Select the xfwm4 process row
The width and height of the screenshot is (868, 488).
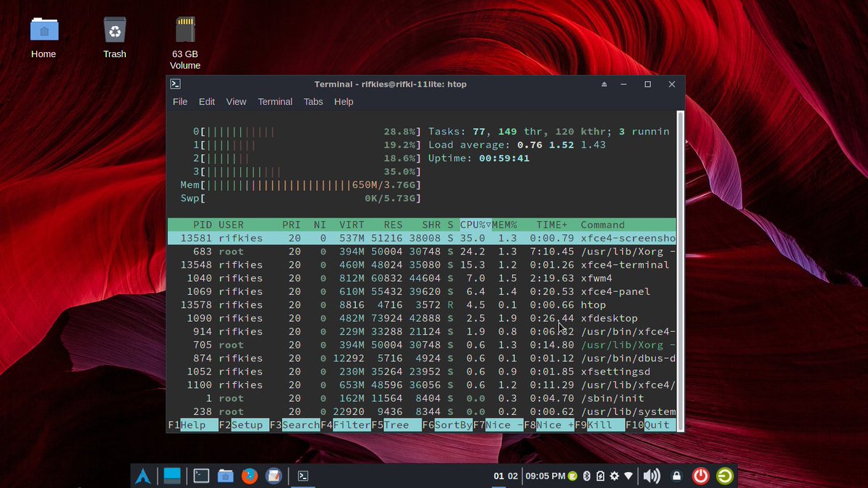(x=422, y=278)
